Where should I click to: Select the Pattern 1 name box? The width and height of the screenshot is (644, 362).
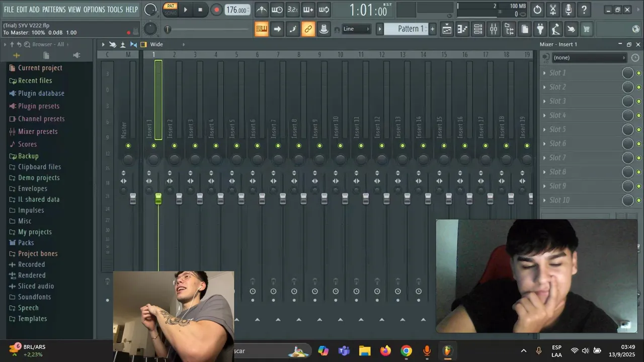pyautogui.click(x=406, y=29)
